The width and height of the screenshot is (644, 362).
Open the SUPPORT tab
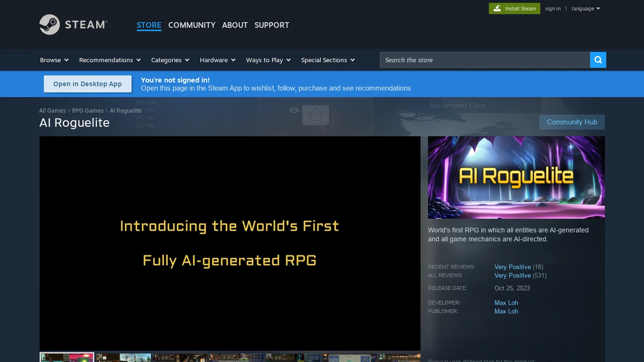click(x=272, y=25)
